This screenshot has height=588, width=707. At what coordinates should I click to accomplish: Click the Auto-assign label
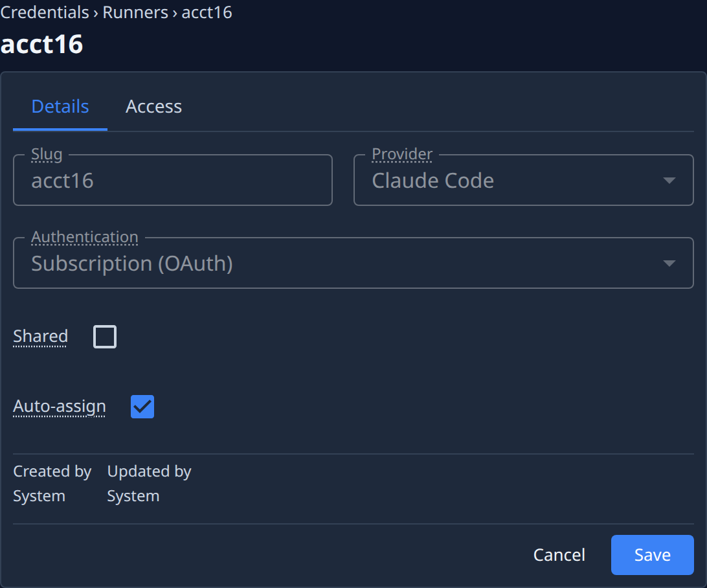click(59, 407)
